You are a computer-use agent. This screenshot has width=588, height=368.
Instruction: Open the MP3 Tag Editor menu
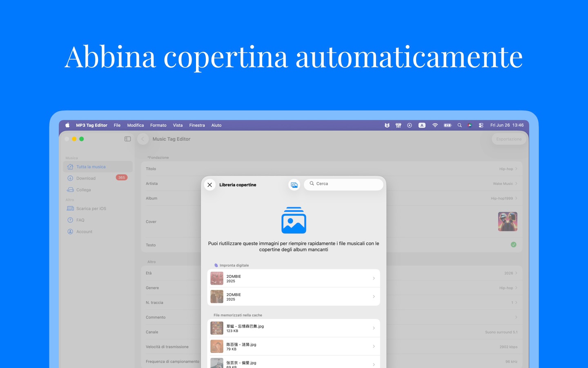[x=91, y=125]
